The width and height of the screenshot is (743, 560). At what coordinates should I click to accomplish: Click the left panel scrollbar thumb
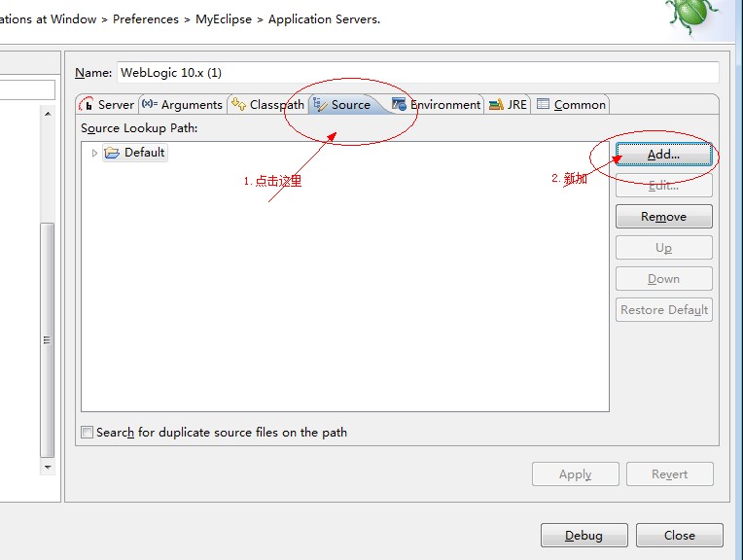(48, 340)
